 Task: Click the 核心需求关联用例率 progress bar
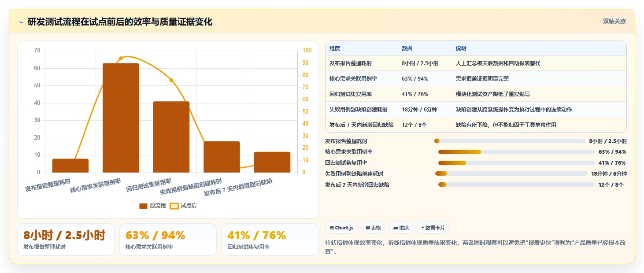pyautogui.click(x=517, y=152)
